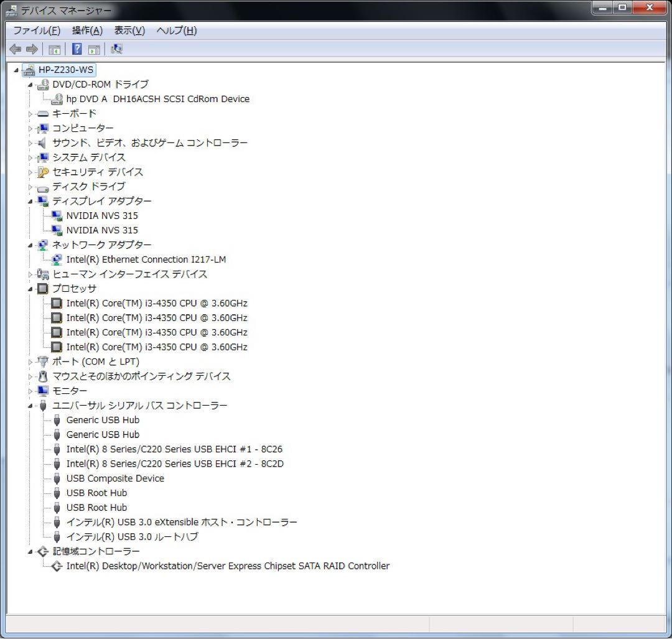Image resolution: width=672 pixels, height=639 pixels.
Task: Click the Forward arrow toolbar icon
Action: (32, 49)
